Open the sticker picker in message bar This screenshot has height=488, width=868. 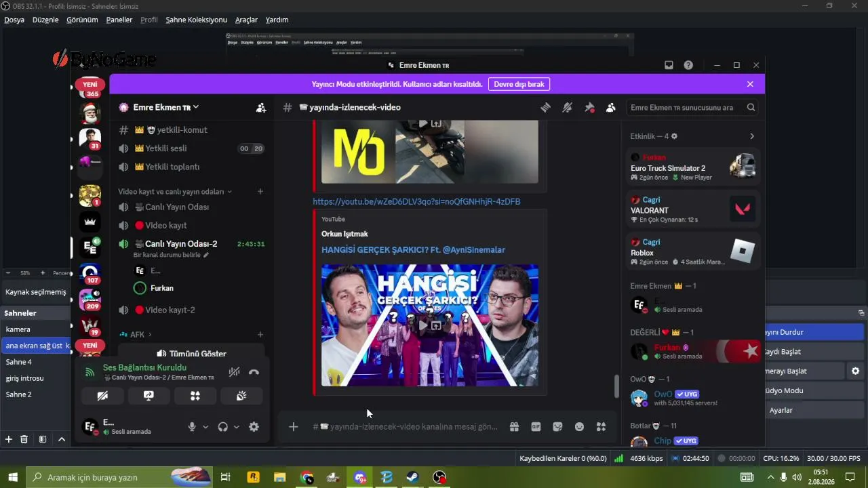pos(557,427)
